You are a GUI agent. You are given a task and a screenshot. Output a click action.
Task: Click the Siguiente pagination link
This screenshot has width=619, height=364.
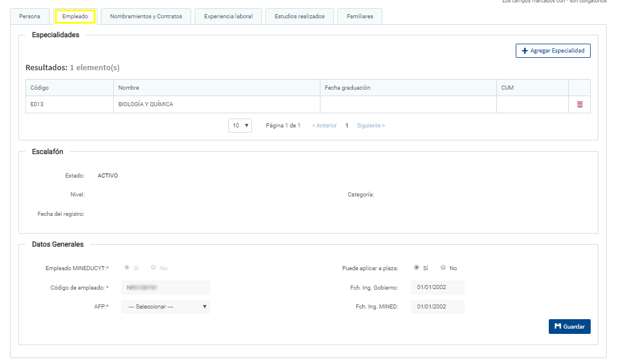point(371,126)
